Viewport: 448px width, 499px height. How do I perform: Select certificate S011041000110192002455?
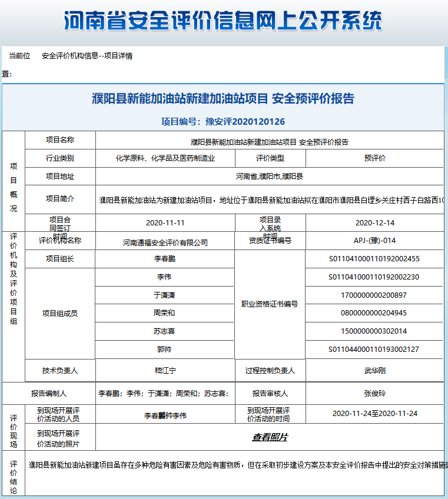point(374,259)
